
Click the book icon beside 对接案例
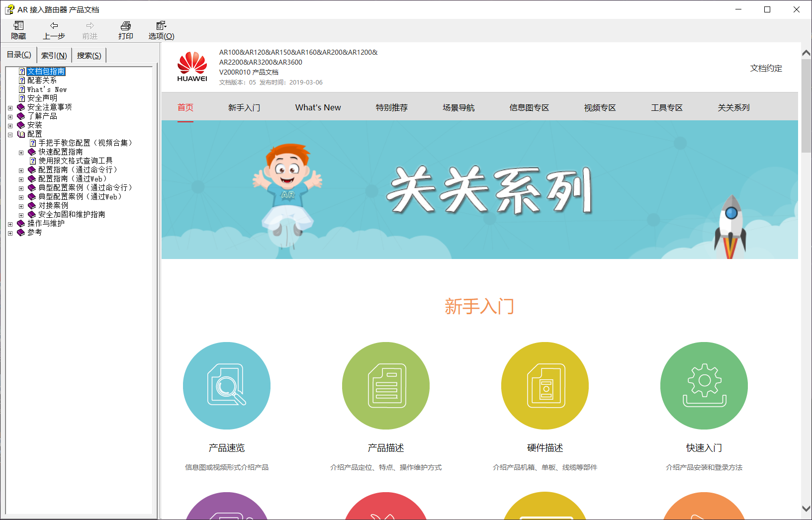coord(32,206)
